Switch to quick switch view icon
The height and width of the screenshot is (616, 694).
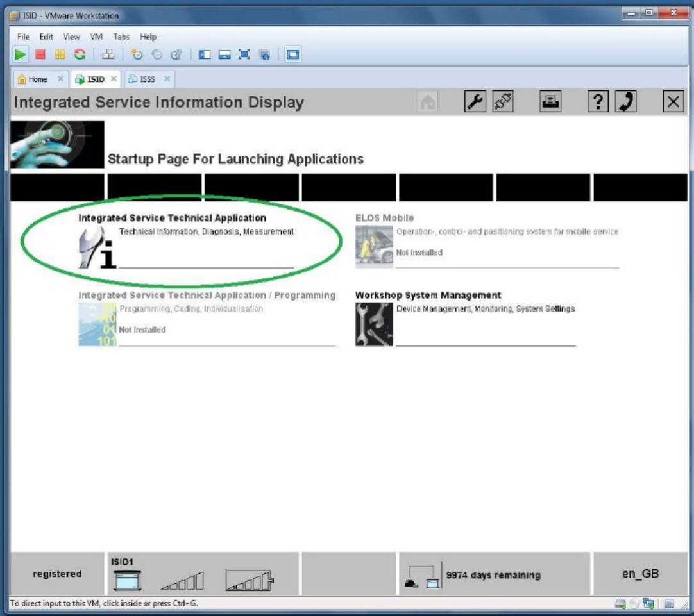pyautogui.click(x=224, y=54)
